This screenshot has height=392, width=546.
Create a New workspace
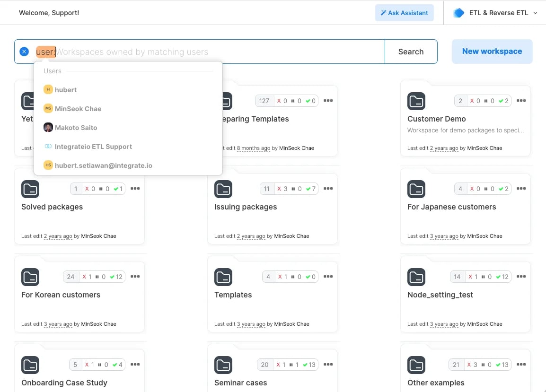tap(492, 51)
